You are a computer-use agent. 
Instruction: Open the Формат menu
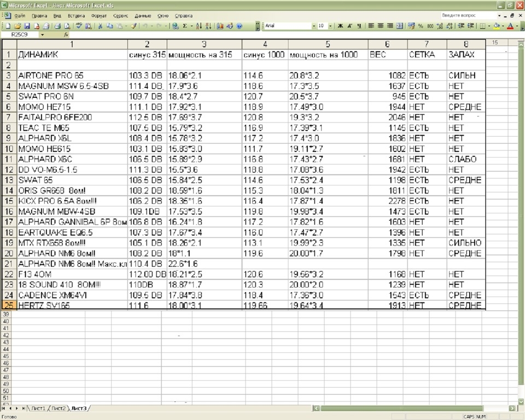(99, 16)
